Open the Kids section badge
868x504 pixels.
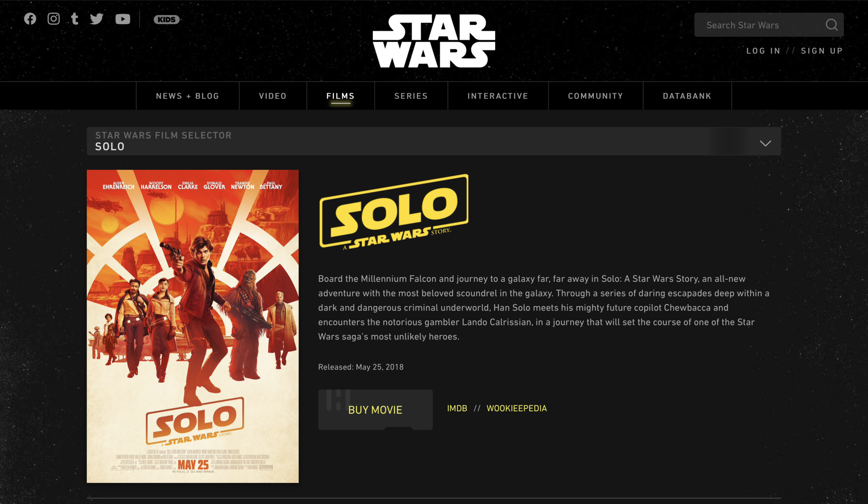(x=167, y=19)
